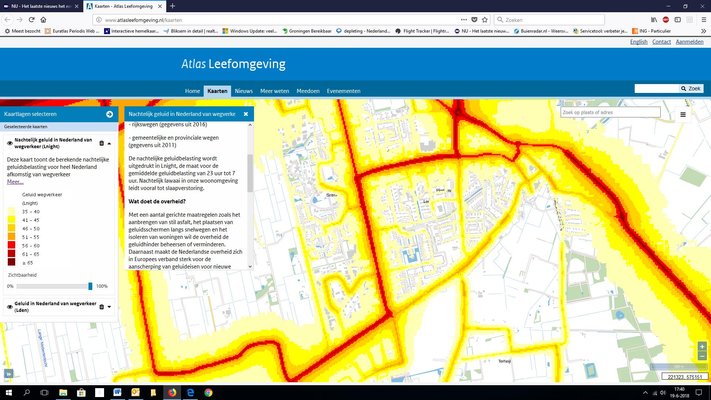711x400 pixels.
Task: Switch language via English link
Action: (638, 42)
